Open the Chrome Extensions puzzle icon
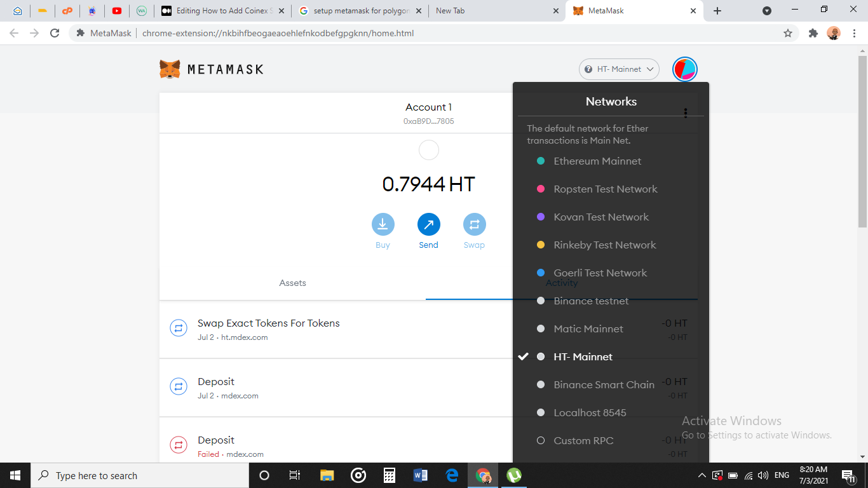 [x=813, y=33]
